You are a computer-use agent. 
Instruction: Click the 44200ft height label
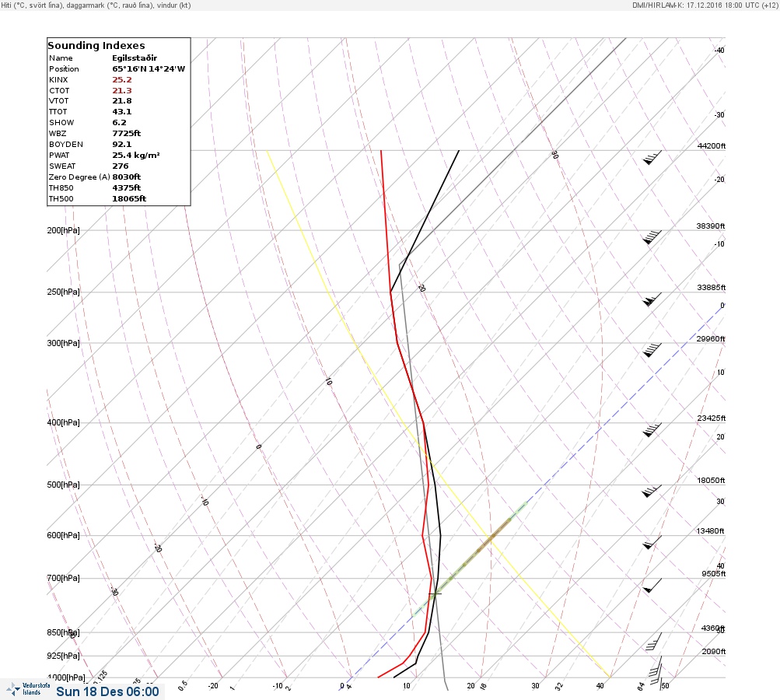(x=712, y=145)
